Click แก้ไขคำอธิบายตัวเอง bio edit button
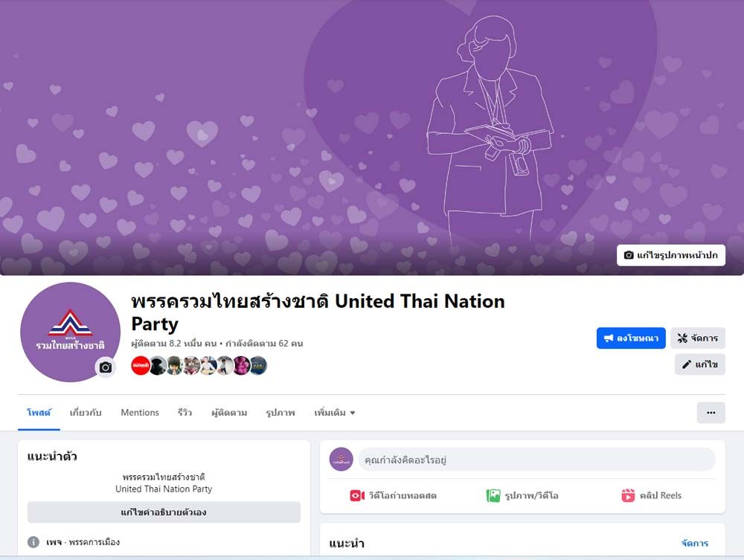The height and width of the screenshot is (560, 744). click(164, 512)
